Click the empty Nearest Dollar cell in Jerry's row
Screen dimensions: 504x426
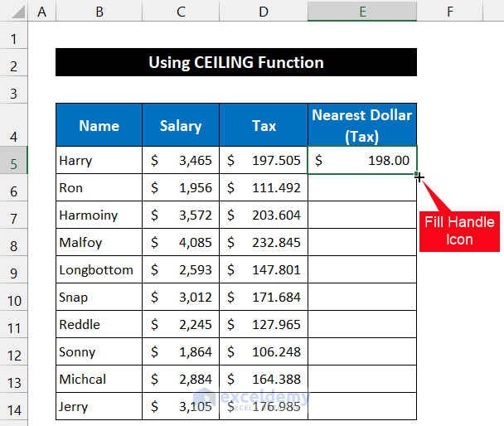coord(362,406)
